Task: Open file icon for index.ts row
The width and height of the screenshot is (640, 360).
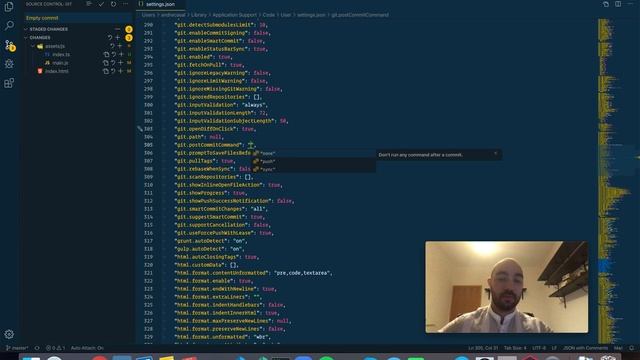Action: [106, 54]
